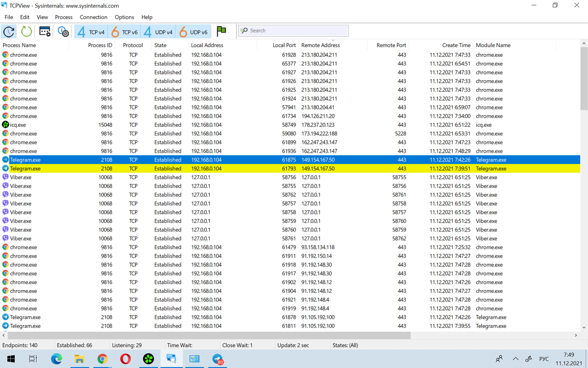The image size is (588, 368).
Task: Click the Telegram icon in the port 61878 row
Action: point(5,317)
